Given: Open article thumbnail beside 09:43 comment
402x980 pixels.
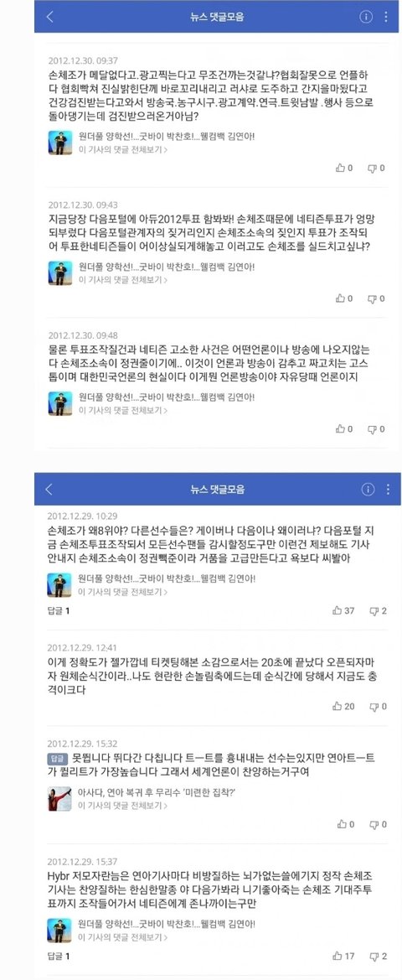Looking at the screenshot, I should pyautogui.click(x=60, y=273).
